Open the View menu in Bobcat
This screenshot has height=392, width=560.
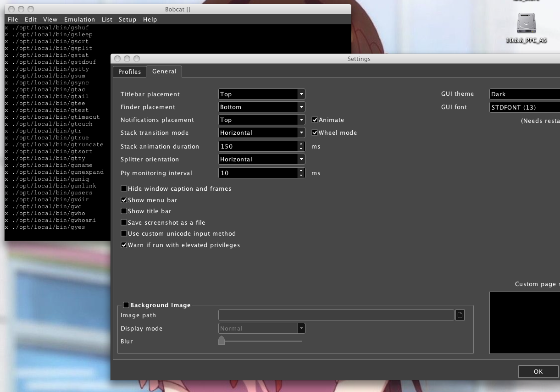point(50,19)
